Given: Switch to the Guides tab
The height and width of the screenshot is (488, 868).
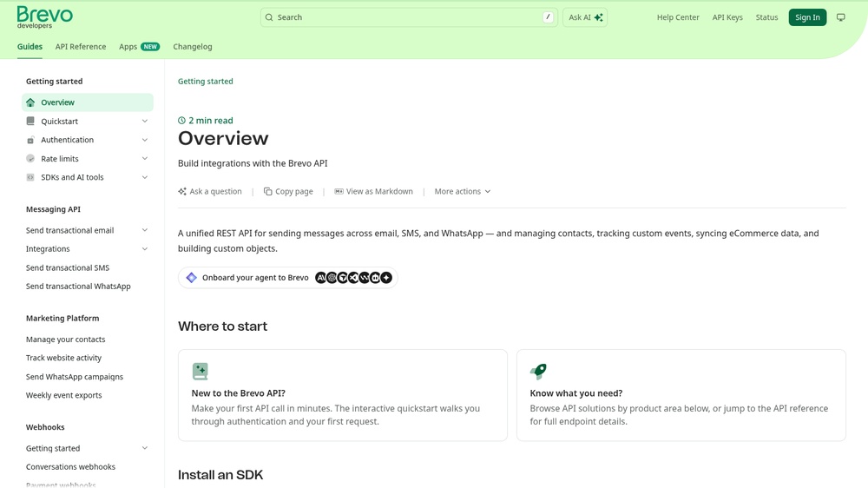Looking at the screenshot, I should (30, 47).
